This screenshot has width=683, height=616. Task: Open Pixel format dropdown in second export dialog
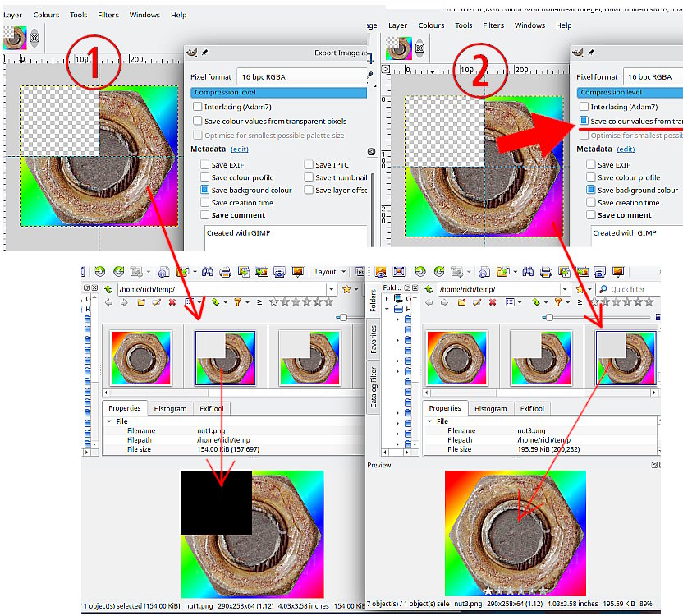click(x=653, y=76)
